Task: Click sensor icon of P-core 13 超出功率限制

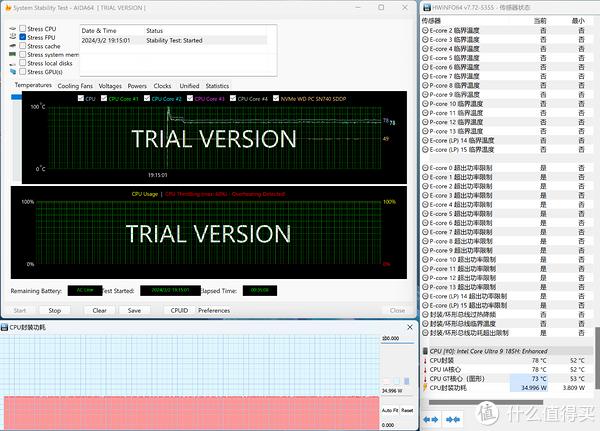Action: 425,287
